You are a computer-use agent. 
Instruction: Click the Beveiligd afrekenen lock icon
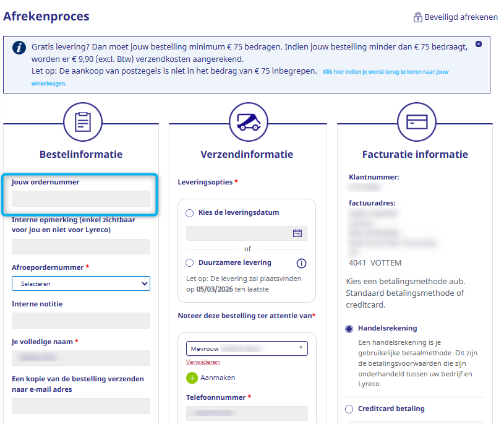coord(418,17)
